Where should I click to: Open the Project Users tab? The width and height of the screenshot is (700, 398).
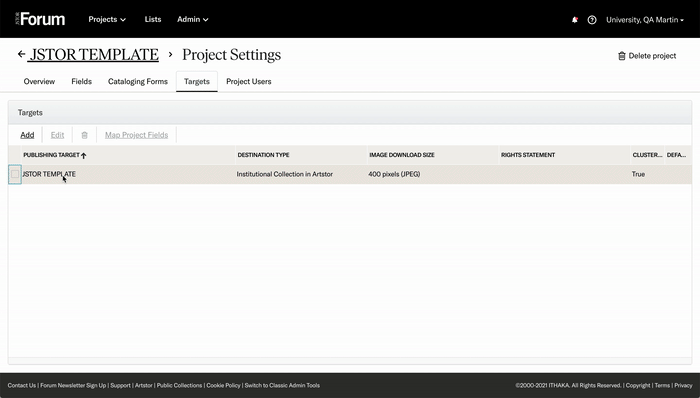(249, 81)
